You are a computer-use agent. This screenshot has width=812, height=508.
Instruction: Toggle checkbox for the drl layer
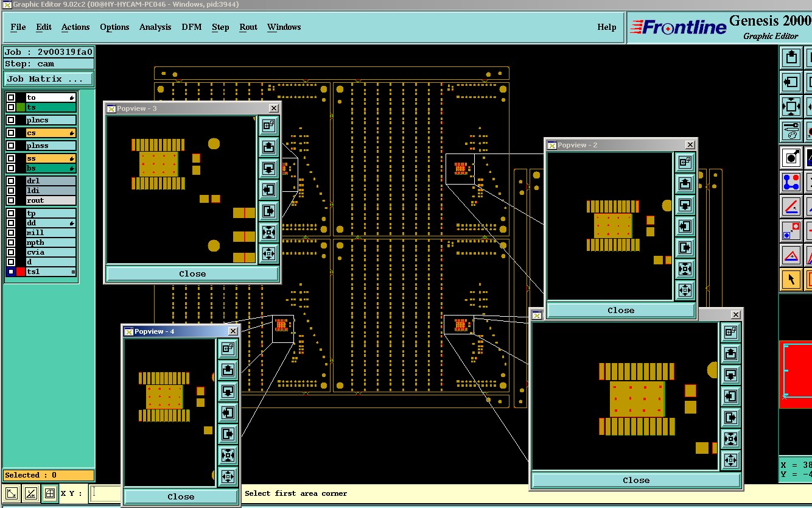click(x=11, y=181)
